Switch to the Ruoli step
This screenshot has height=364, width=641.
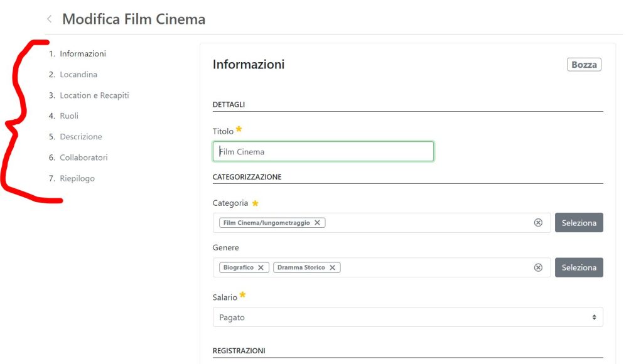click(x=69, y=115)
